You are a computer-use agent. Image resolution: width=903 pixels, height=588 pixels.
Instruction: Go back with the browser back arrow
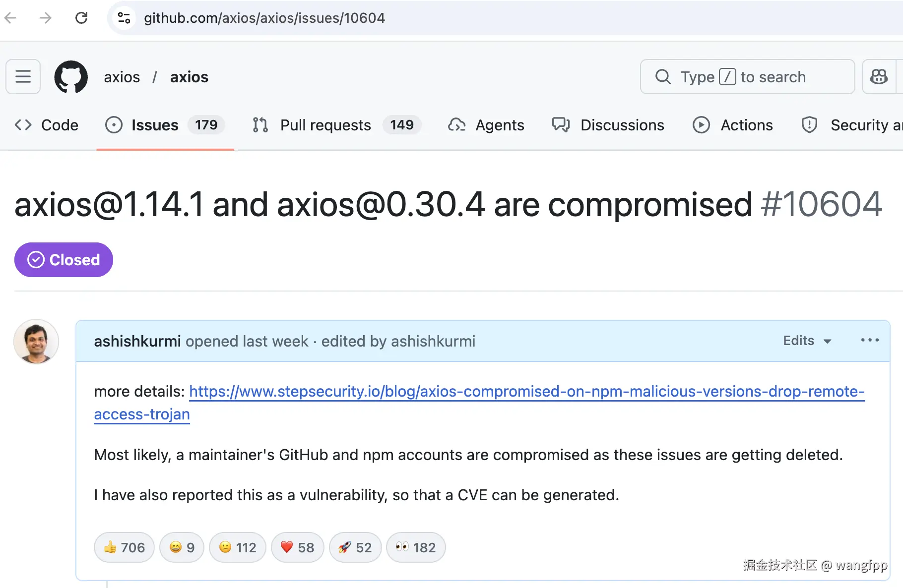pos(10,18)
